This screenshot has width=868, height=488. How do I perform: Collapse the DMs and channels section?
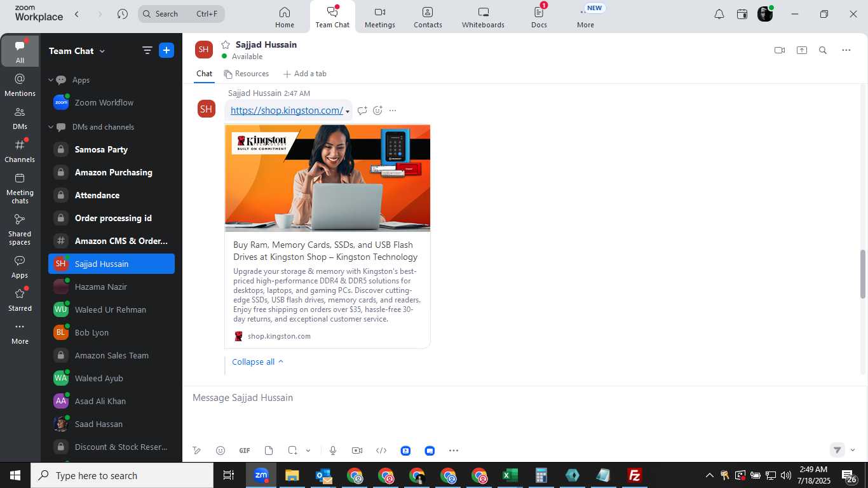click(51, 127)
